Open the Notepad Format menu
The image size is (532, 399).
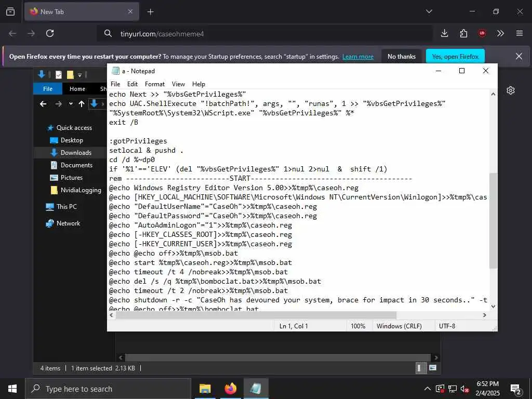tap(155, 84)
